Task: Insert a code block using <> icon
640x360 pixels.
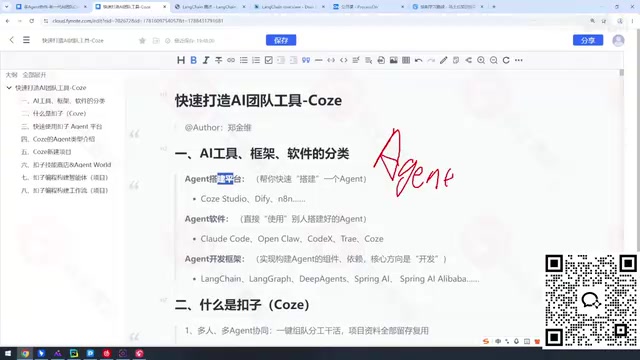Action: click(344, 60)
